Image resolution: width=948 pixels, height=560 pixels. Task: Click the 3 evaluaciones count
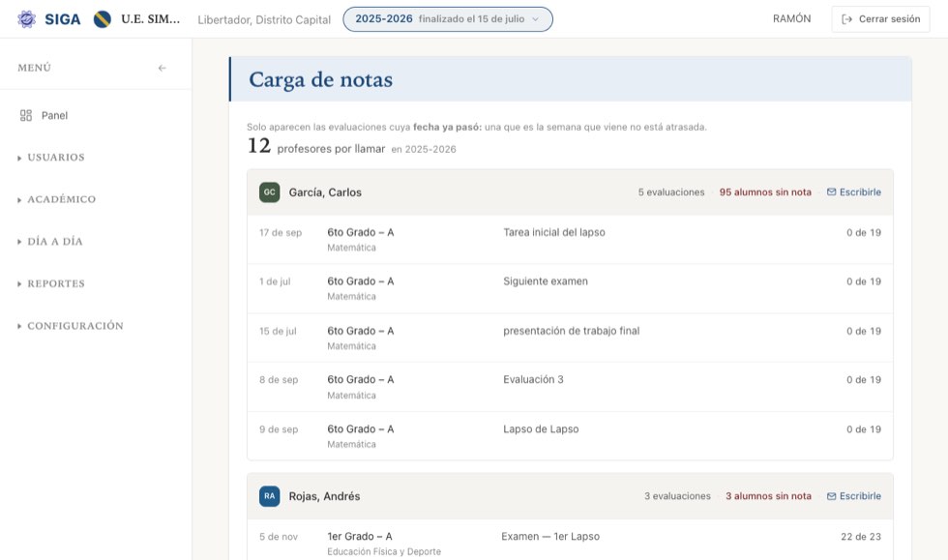pos(677,496)
